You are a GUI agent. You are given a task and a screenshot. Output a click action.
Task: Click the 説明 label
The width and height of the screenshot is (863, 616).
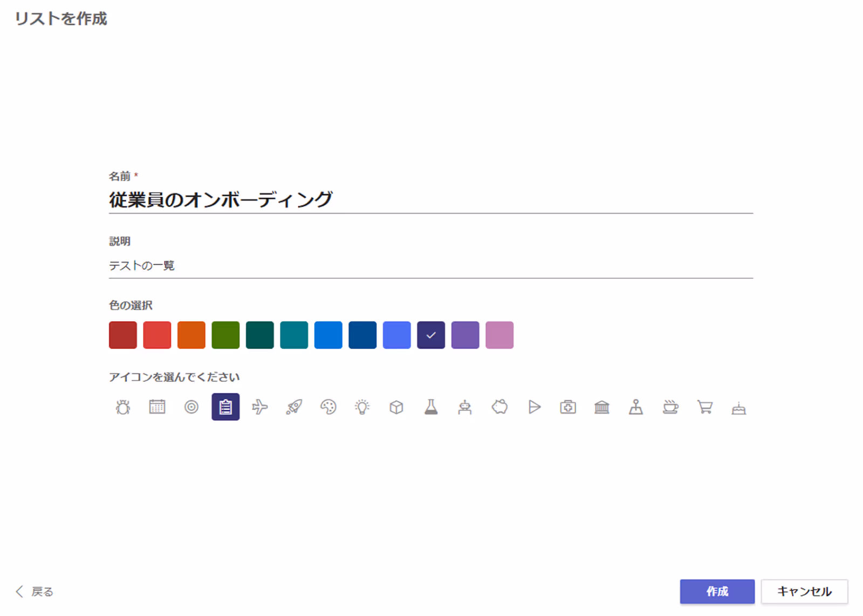(120, 241)
